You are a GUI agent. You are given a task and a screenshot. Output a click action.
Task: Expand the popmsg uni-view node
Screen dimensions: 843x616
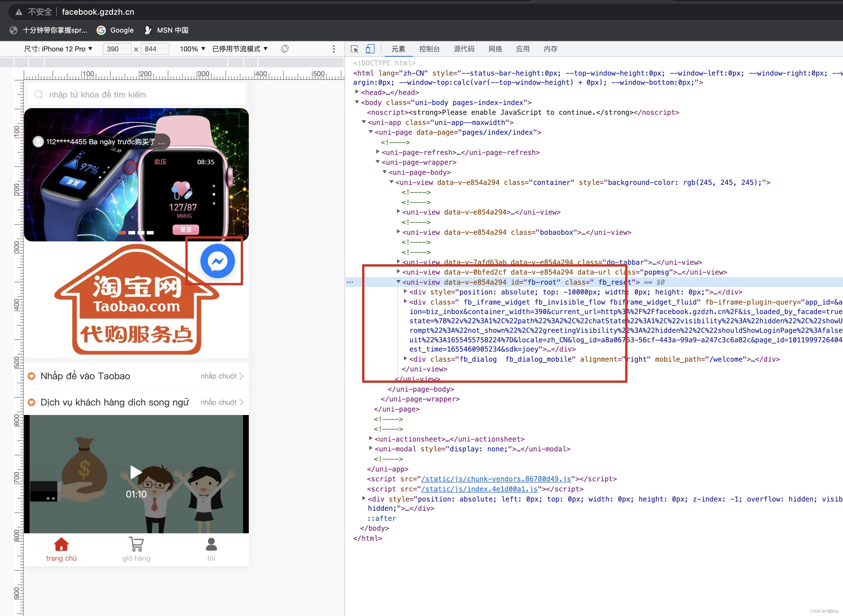click(398, 271)
